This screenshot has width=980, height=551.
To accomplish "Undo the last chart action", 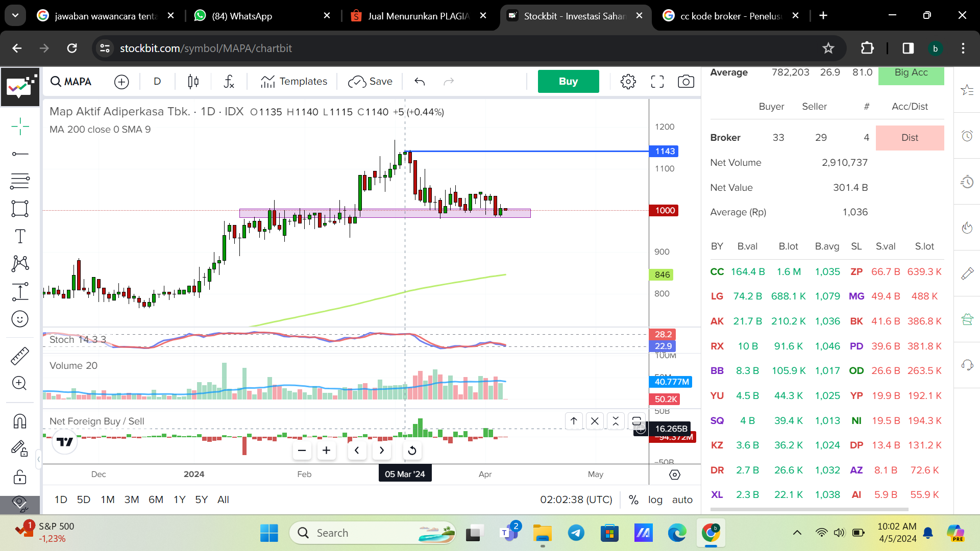I will coord(420,82).
